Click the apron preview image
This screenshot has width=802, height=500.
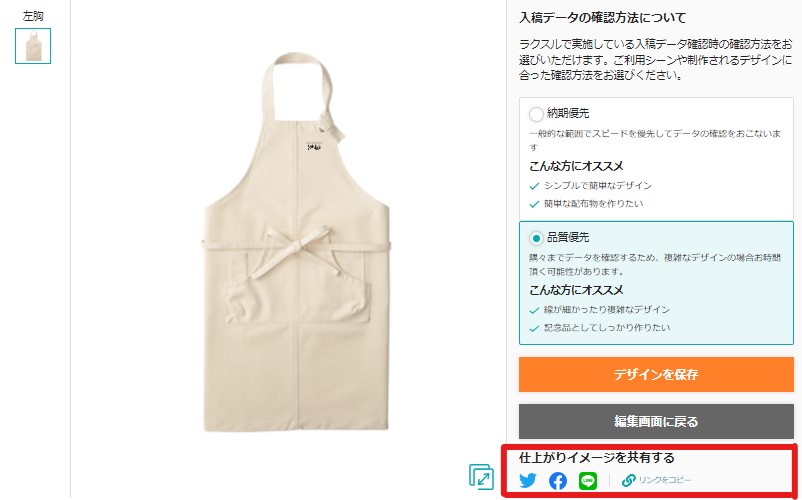click(297, 242)
